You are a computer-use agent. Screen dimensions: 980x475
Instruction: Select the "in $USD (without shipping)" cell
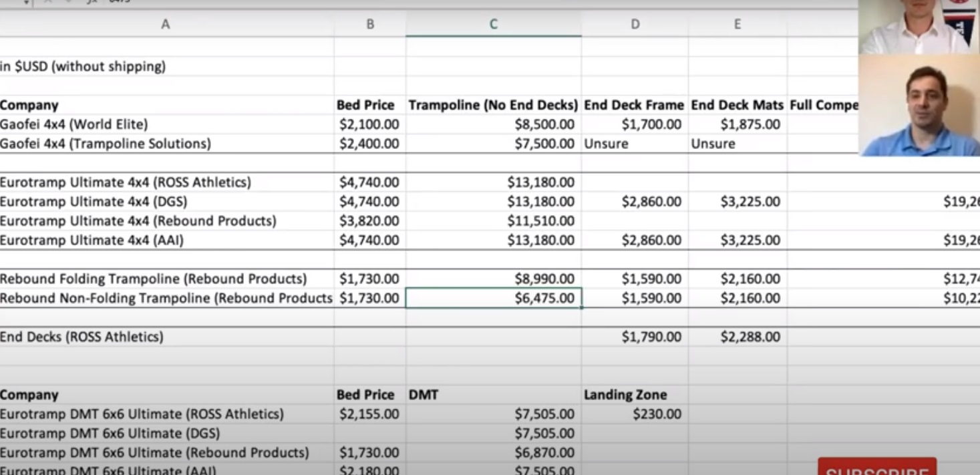pyautogui.click(x=167, y=66)
